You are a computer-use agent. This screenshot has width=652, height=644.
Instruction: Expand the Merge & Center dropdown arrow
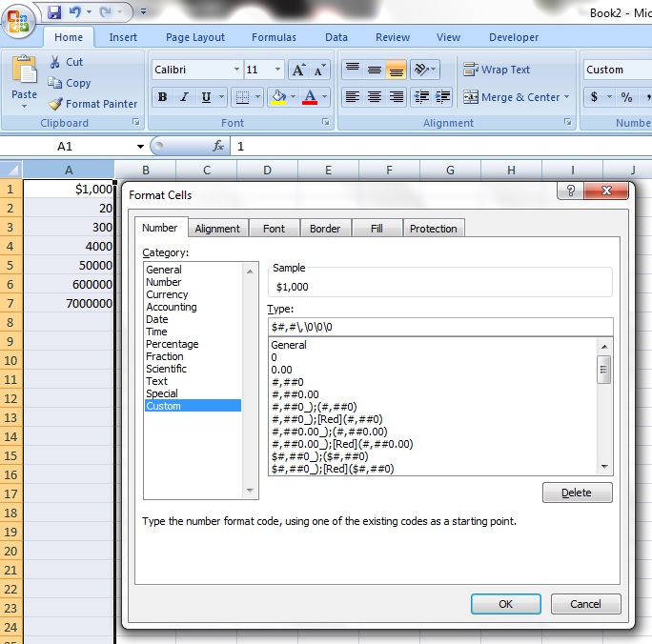pyautogui.click(x=567, y=97)
